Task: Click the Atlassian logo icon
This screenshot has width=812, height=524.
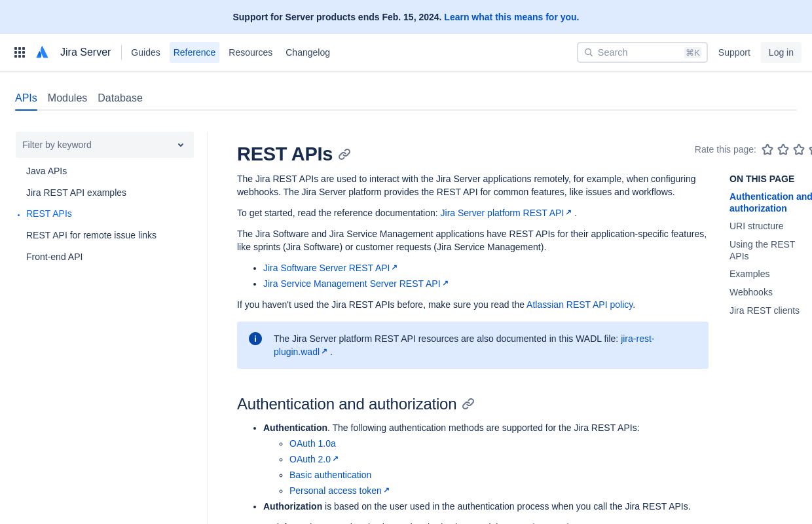Action: coord(42,52)
